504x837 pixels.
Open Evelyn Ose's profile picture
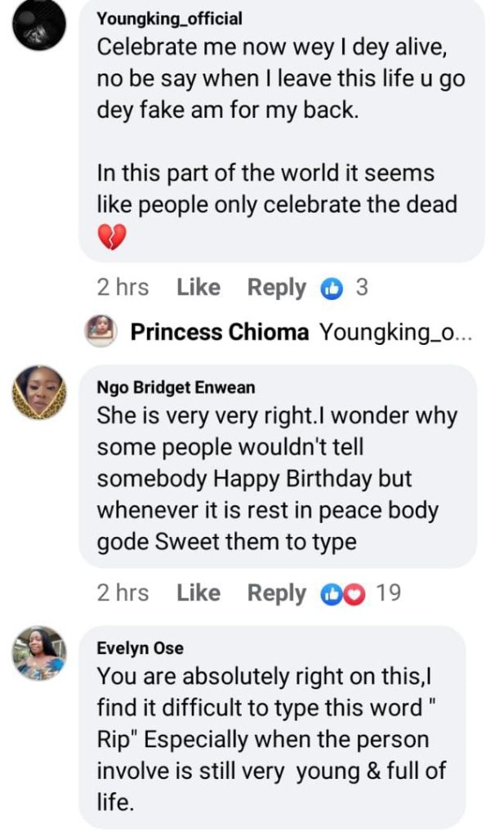(39, 653)
